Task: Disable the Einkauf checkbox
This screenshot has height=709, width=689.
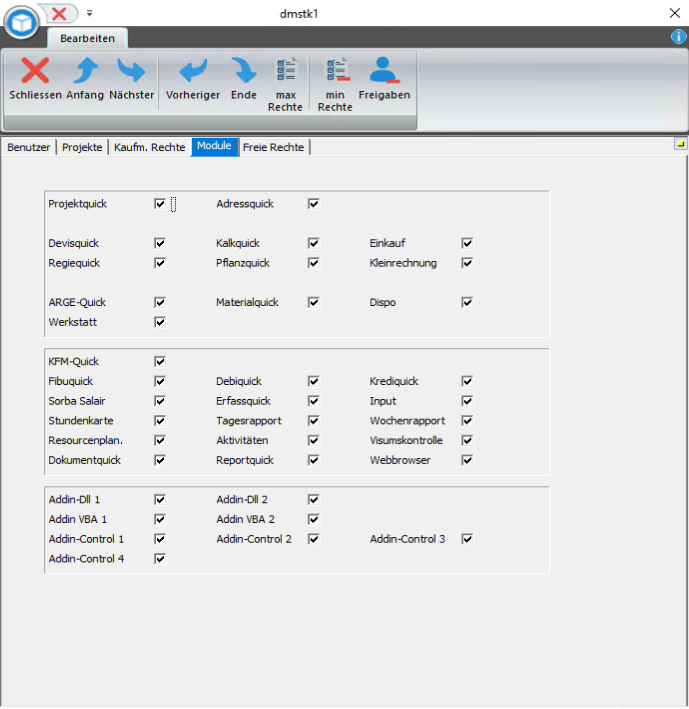Action: (x=467, y=243)
